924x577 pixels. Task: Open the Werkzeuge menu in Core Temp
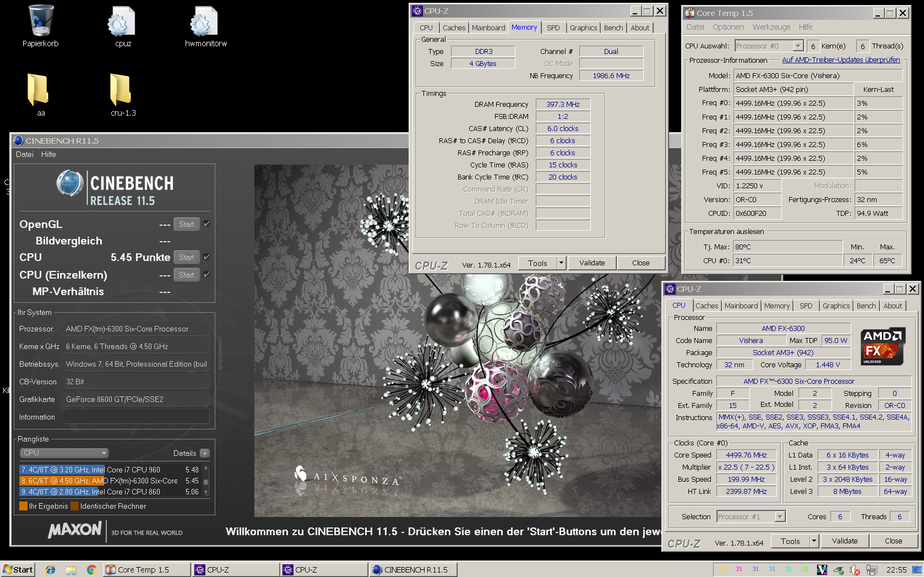771,27
